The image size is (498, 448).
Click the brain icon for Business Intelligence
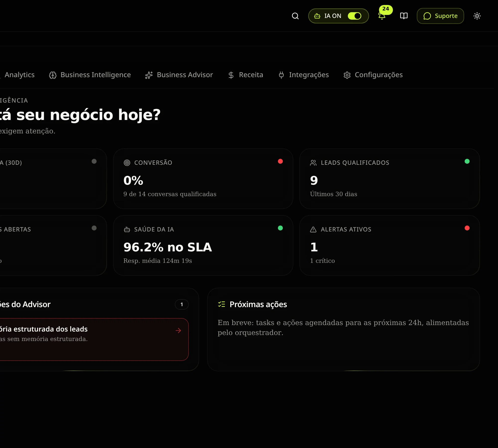tap(53, 75)
